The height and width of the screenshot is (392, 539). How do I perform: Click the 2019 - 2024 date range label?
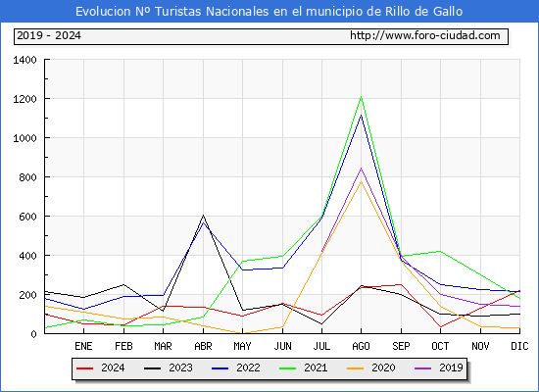[49, 35]
